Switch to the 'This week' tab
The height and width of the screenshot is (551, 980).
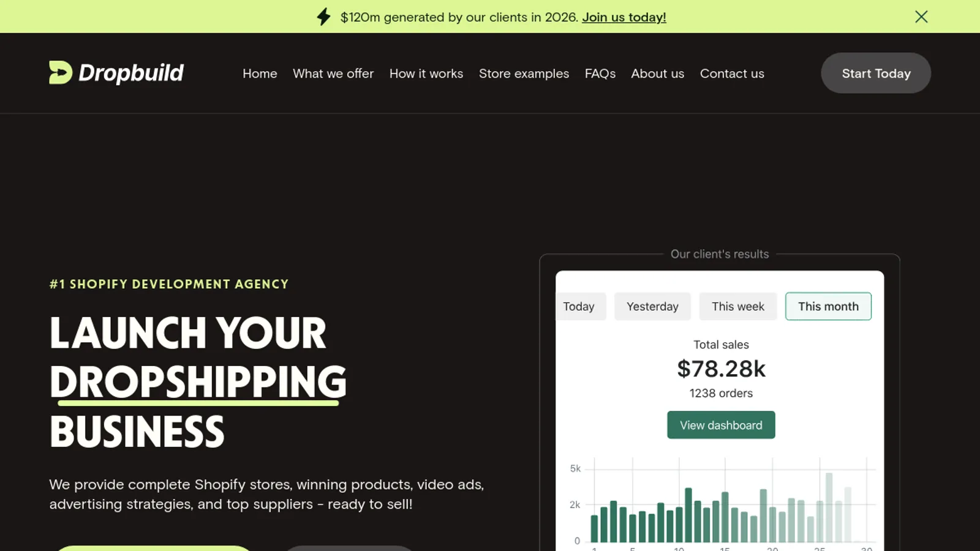point(738,306)
